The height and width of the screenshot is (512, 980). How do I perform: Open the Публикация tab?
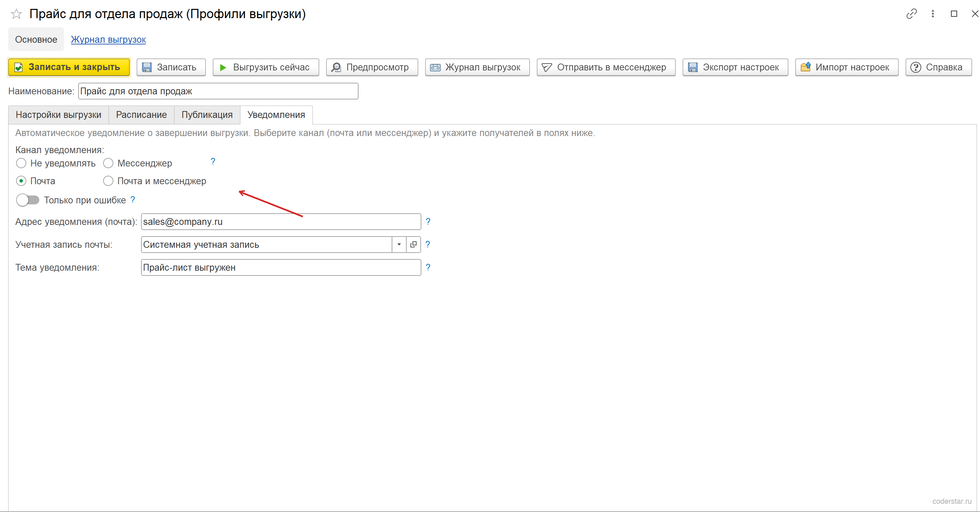click(207, 115)
